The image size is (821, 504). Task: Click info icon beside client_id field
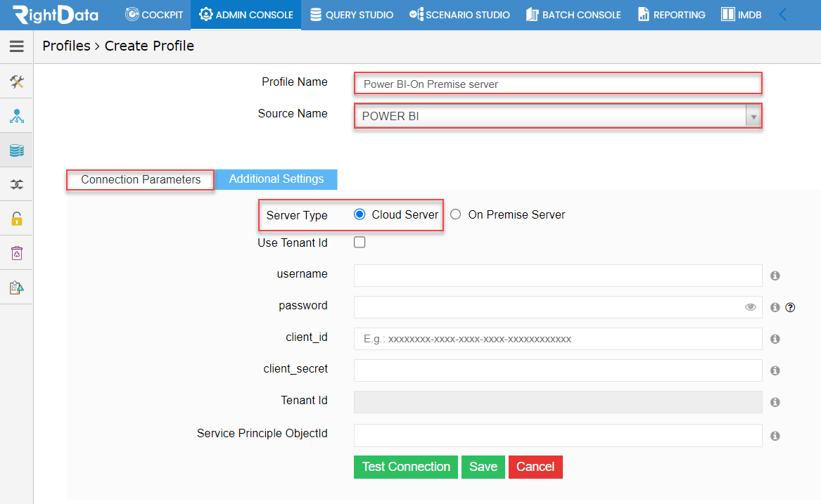pos(775,339)
